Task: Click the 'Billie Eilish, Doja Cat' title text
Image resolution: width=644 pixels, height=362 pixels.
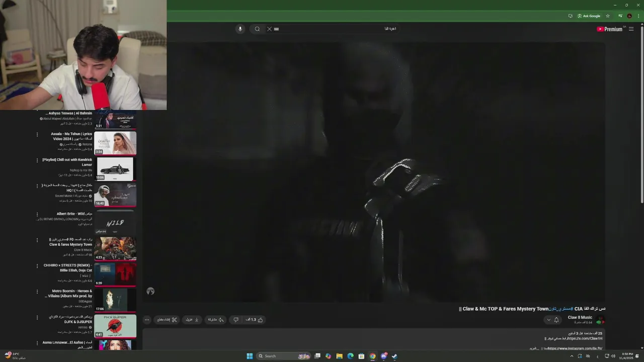Action: [x=76, y=270]
